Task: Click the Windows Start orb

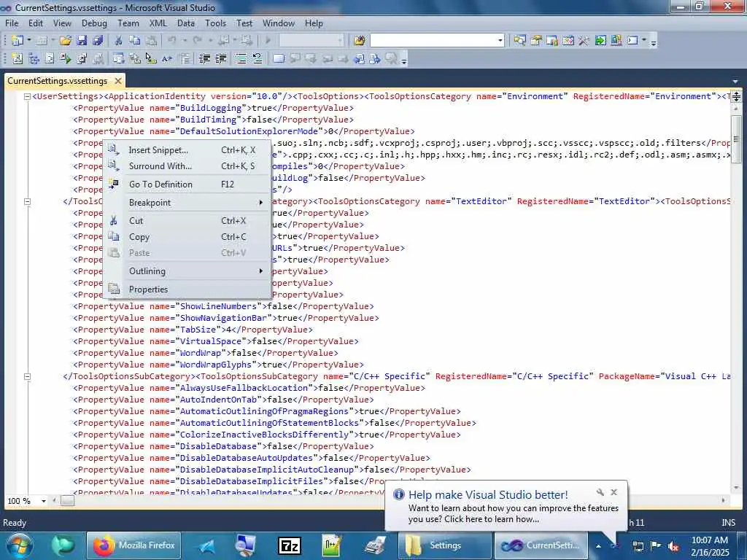Action: click(18, 545)
